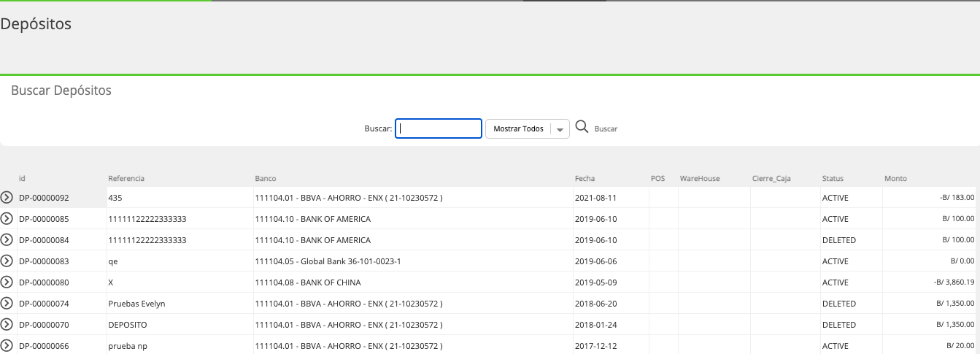The height and width of the screenshot is (354, 980).
Task: Click reference 'prueba np' cell
Action: [180, 346]
